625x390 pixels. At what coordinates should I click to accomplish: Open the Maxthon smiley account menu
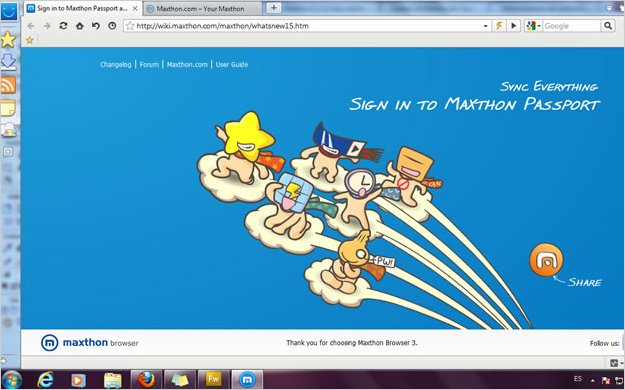9,11
